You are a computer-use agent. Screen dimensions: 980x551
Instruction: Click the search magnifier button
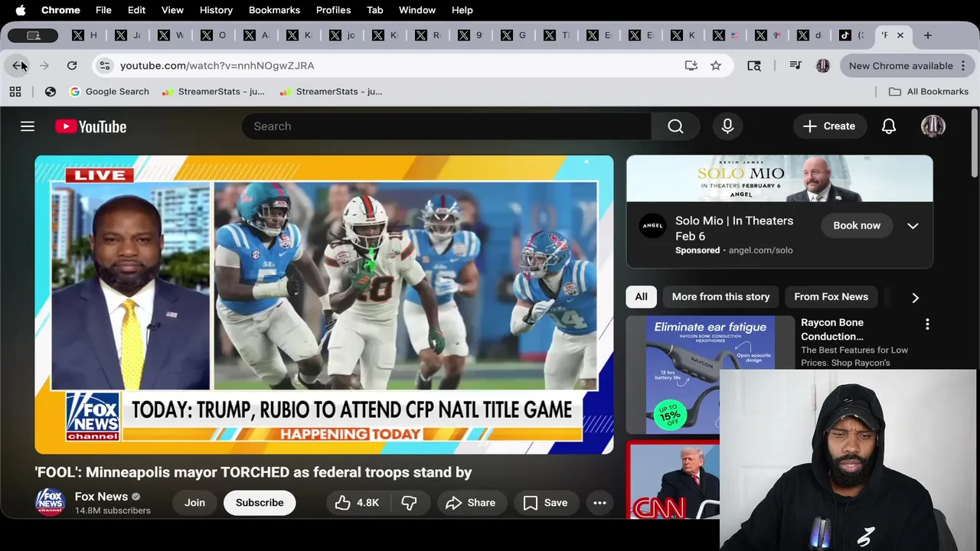pos(675,126)
